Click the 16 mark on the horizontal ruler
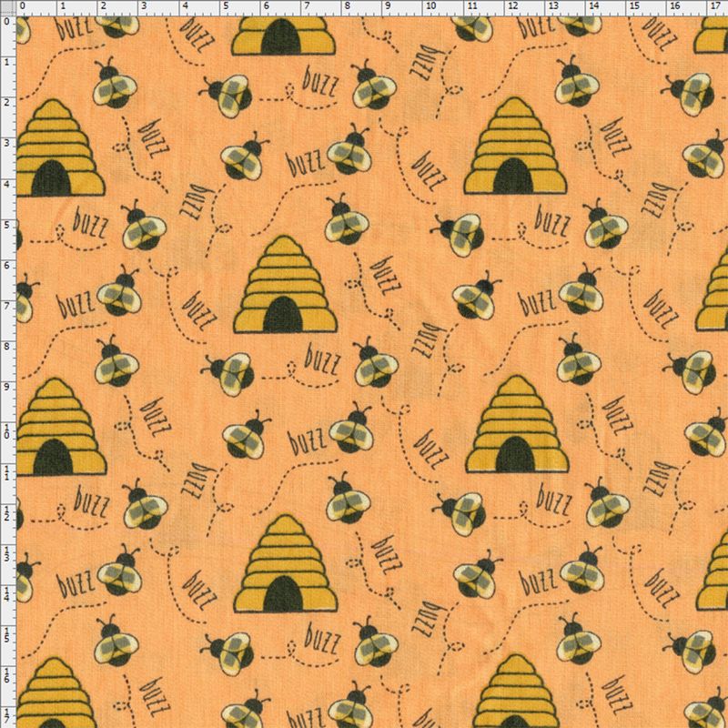Screen dimensions: 728x728 [x=675, y=6]
